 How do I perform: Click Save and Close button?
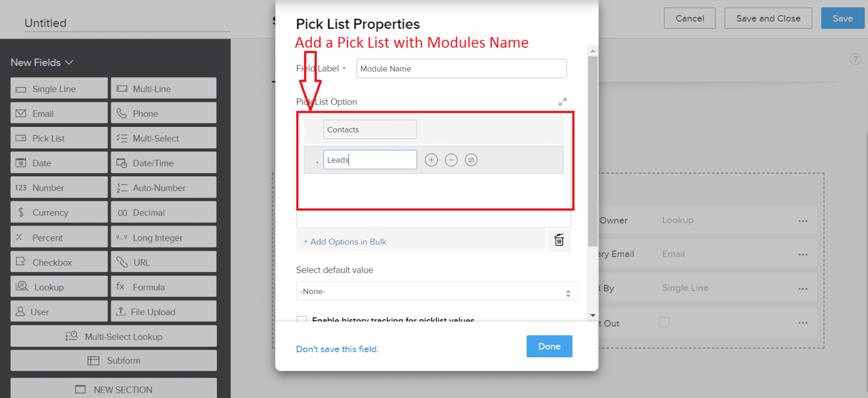click(x=768, y=18)
